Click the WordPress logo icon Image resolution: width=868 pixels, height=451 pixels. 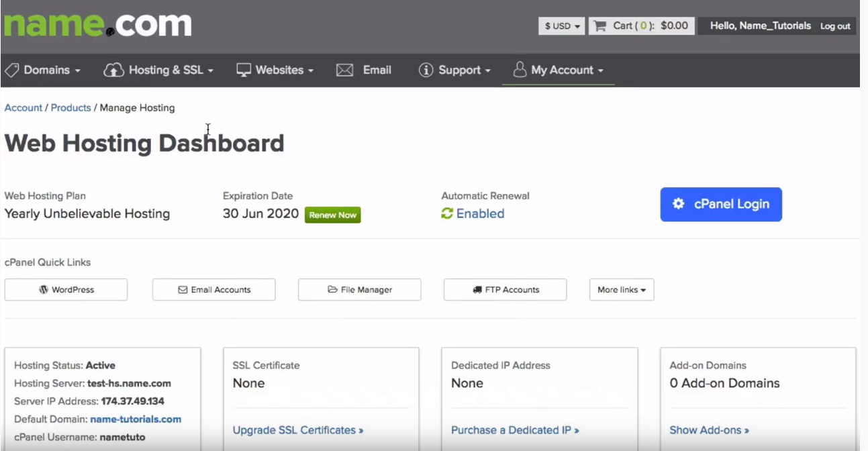[44, 290]
